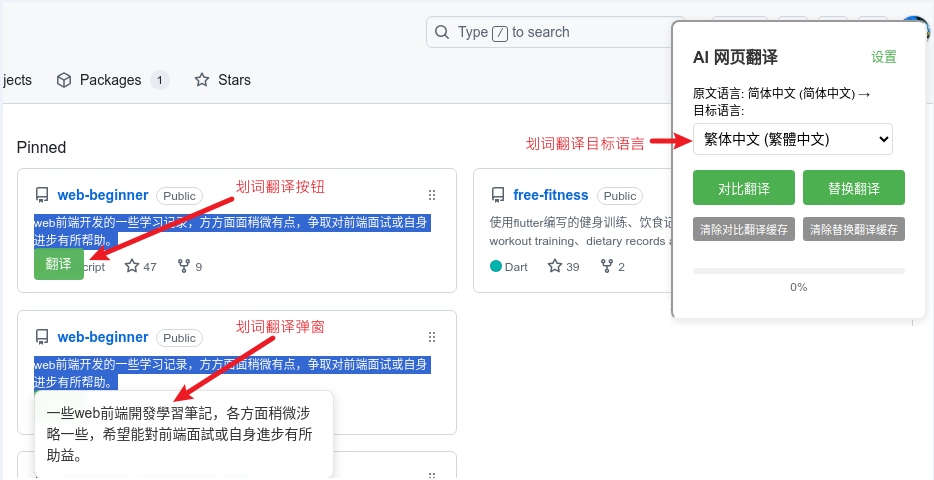The image size is (934, 480).
Task: Open the second web-beginner repository link
Action: click(103, 337)
